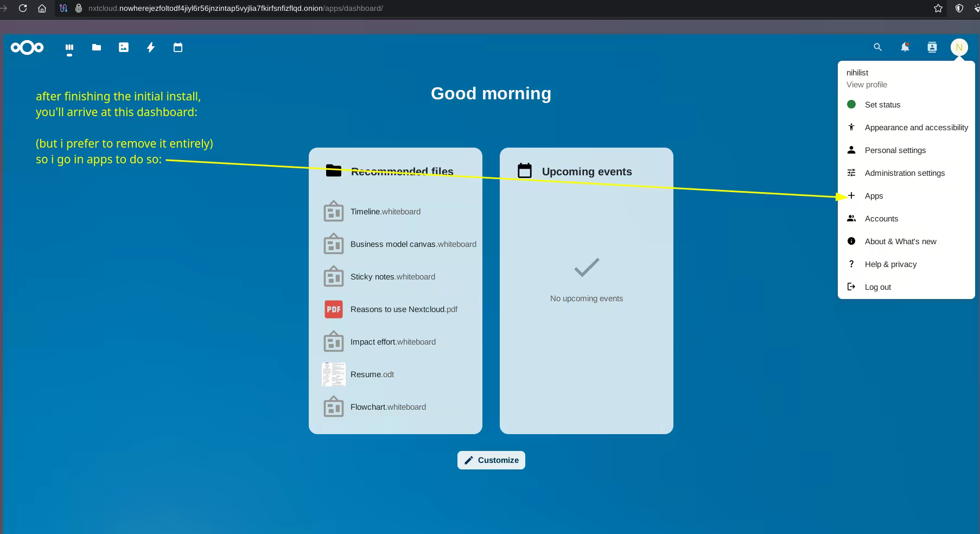Open Administration settings menu entry
Screen dimensions: 980x534
click(x=904, y=173)
